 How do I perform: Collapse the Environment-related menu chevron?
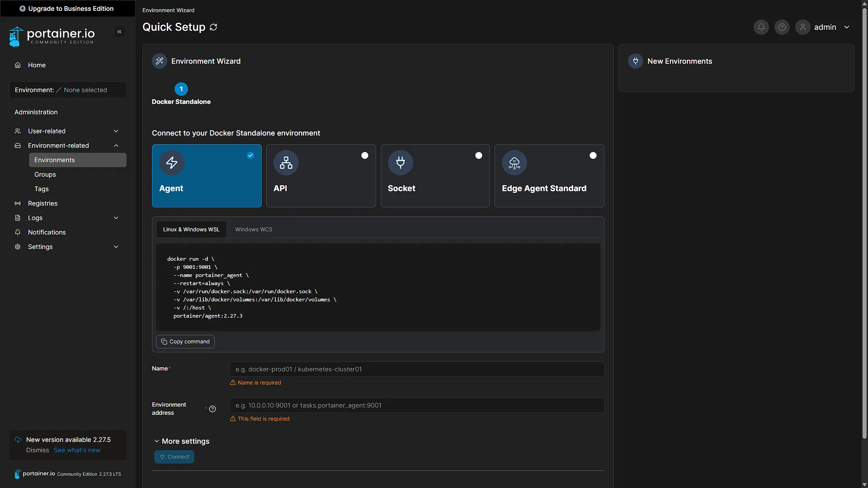point(116,145)
